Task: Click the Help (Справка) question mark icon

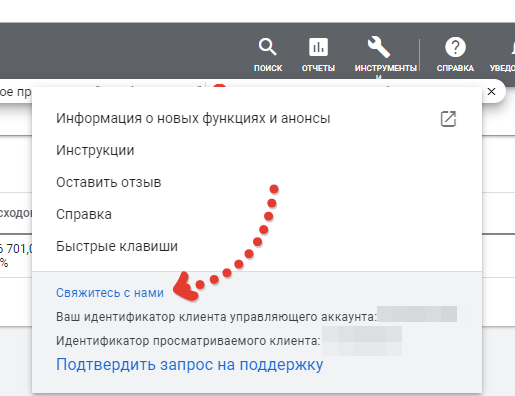Action: click(455, 47)
